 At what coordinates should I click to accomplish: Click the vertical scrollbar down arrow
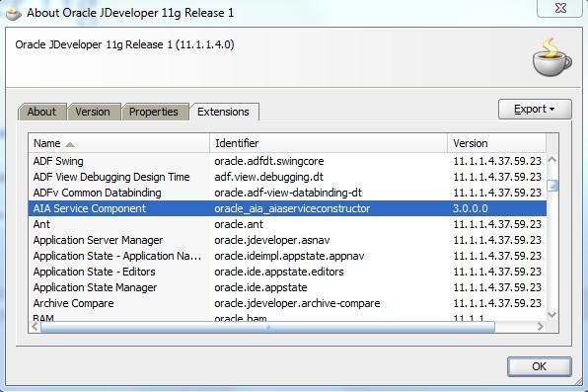click(552, 315)
